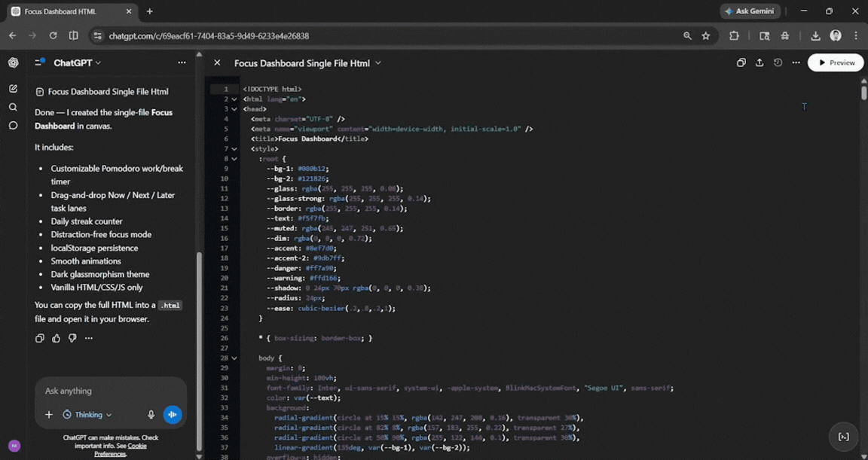868x460 pixels.
Task: Expand the Thinking mode selector
Action: pos(87,414)
